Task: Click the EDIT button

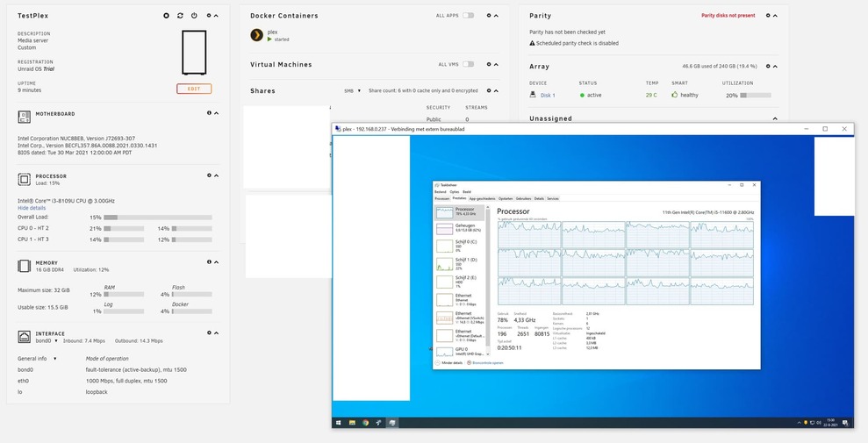Action: 194,89
